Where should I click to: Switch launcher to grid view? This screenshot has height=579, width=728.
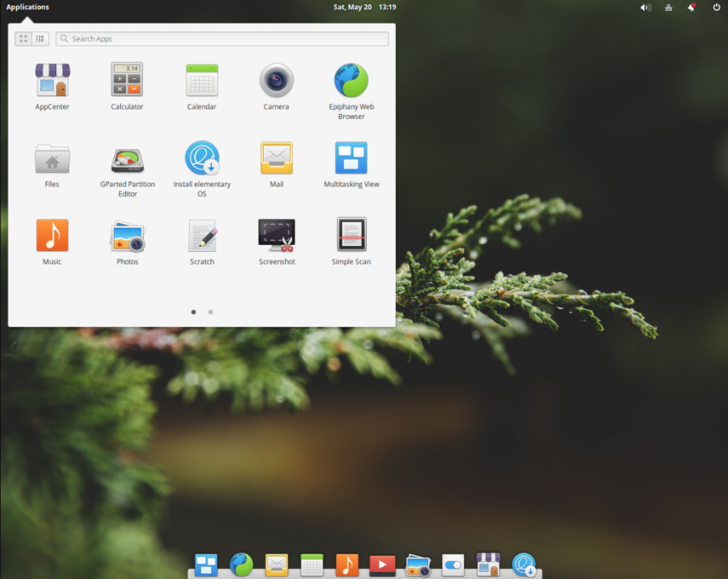tap(23, 39)
